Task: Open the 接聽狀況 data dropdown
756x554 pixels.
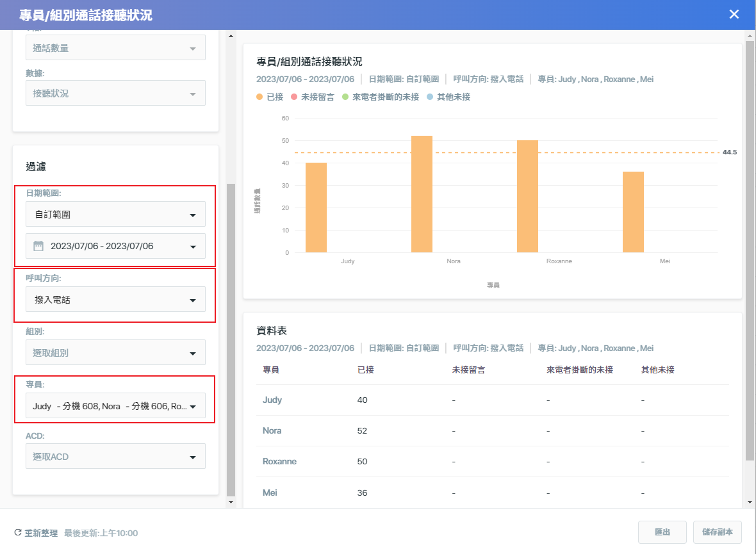Action: coord(116,93)
